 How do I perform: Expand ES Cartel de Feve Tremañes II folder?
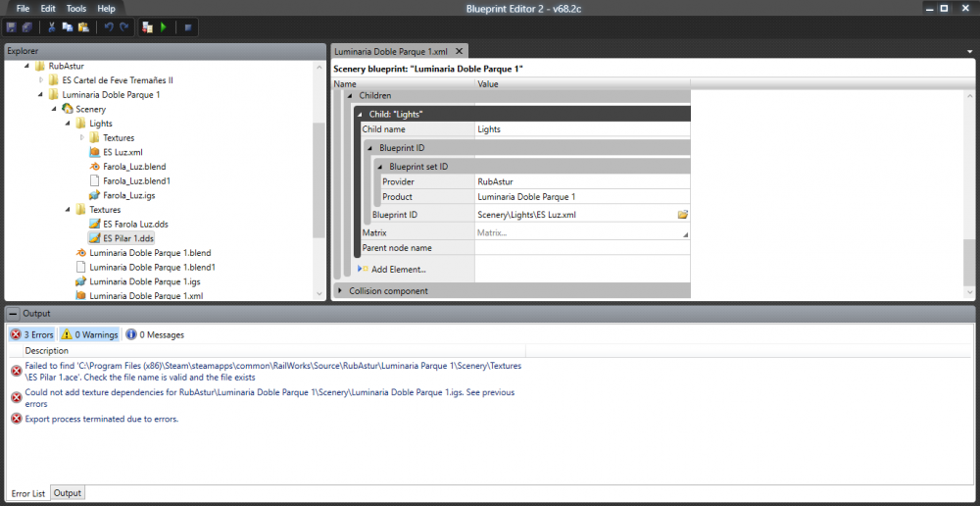tap(41, 79)
